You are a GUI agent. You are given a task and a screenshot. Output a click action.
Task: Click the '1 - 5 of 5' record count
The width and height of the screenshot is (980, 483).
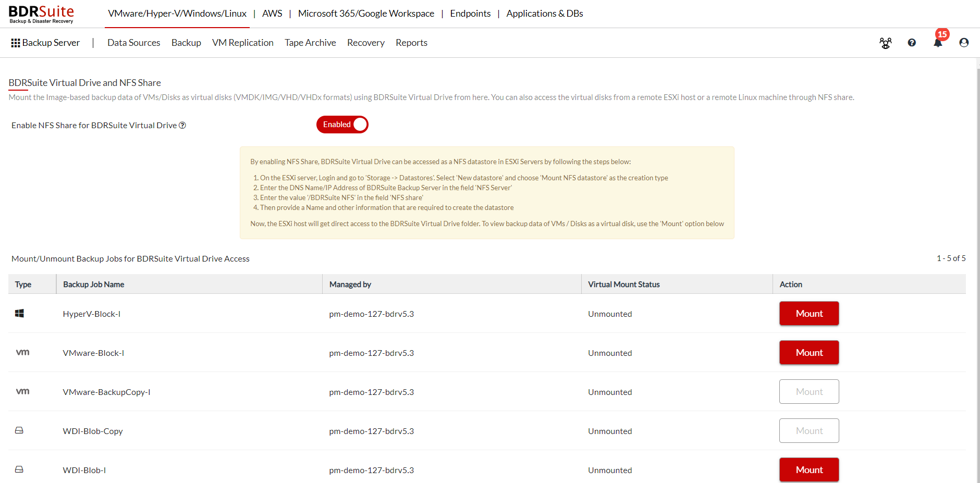coord(951,258)
